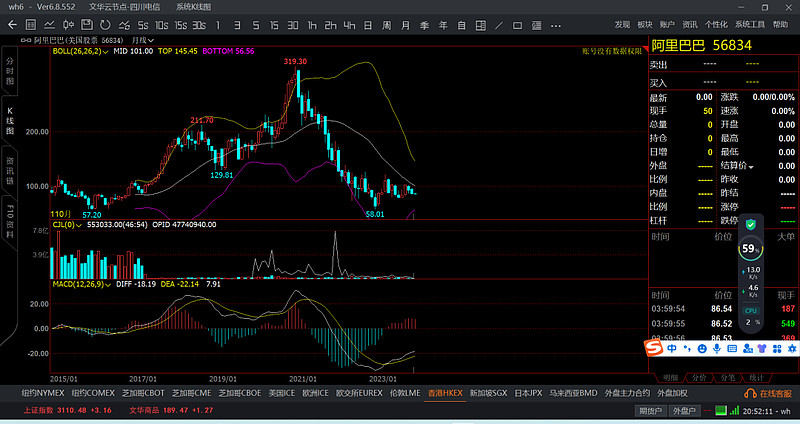
Task: Click the refresh circular arrow icon
Action: click(105, 25)
